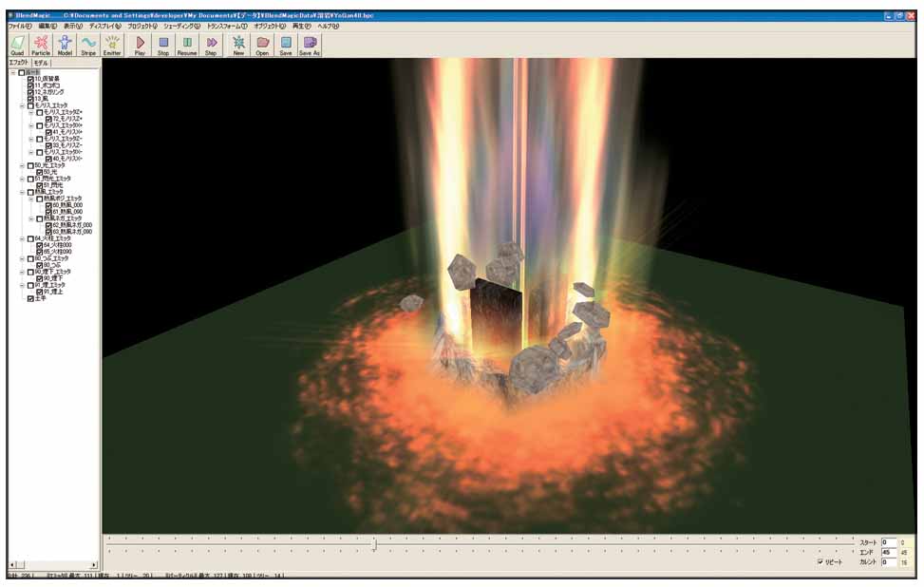Screen dimensions: 924x587
Task: Click the スタート start frame field
Action: (888, 542)
